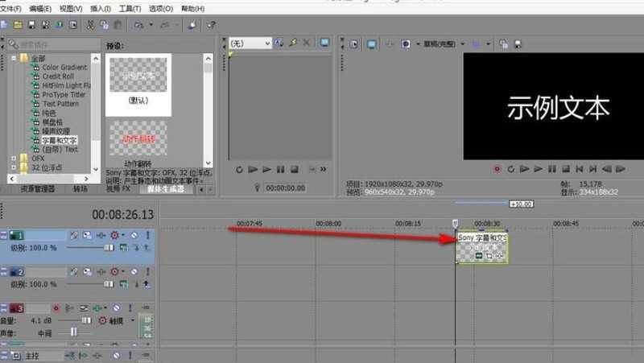The width and height of the screenshot is (644, 363).
Task: Open generated media icon on Sony text clip
Action: pyautogui.click(x=478, y=255)
